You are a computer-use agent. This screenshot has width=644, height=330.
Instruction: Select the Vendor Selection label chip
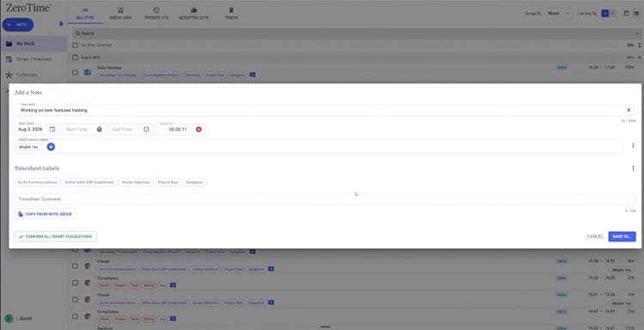pos(136,182)
